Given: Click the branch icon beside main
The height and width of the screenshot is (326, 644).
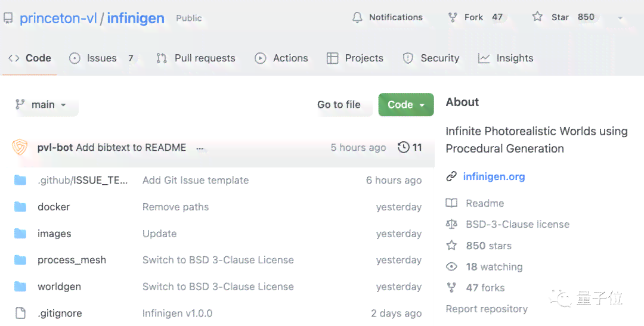Looking at the screenshot, I should [x=19, y=105].
